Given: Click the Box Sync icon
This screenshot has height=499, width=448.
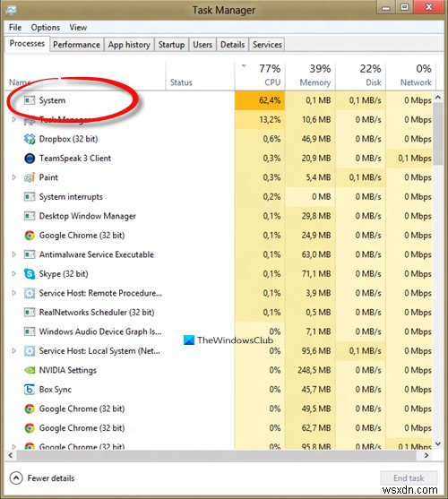Looking at the screenshot, I should 30,390.
